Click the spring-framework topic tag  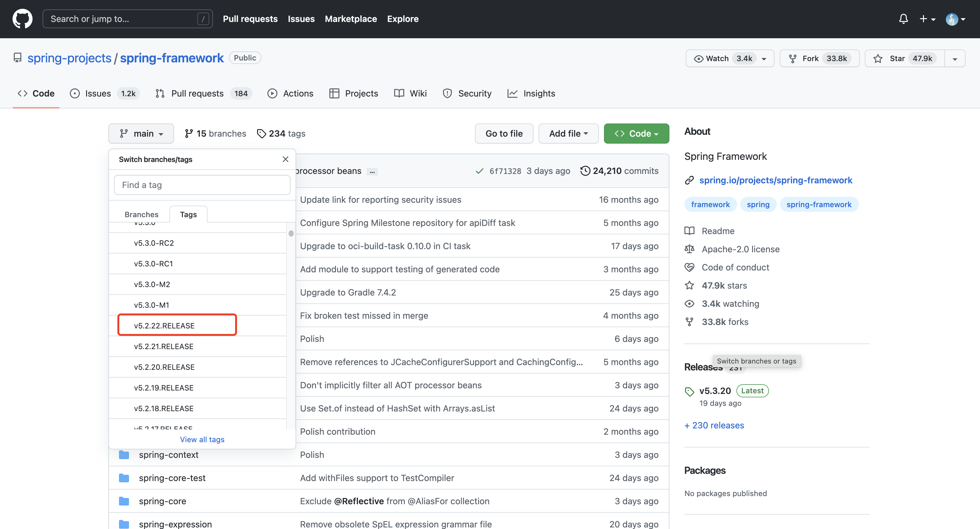[x=819, y=205]
